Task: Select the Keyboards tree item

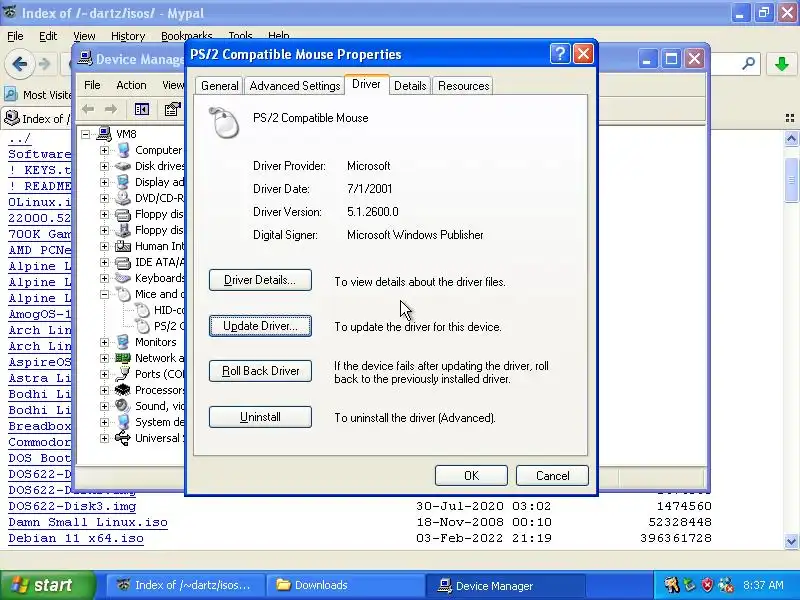Action: [x=159, y=278]
